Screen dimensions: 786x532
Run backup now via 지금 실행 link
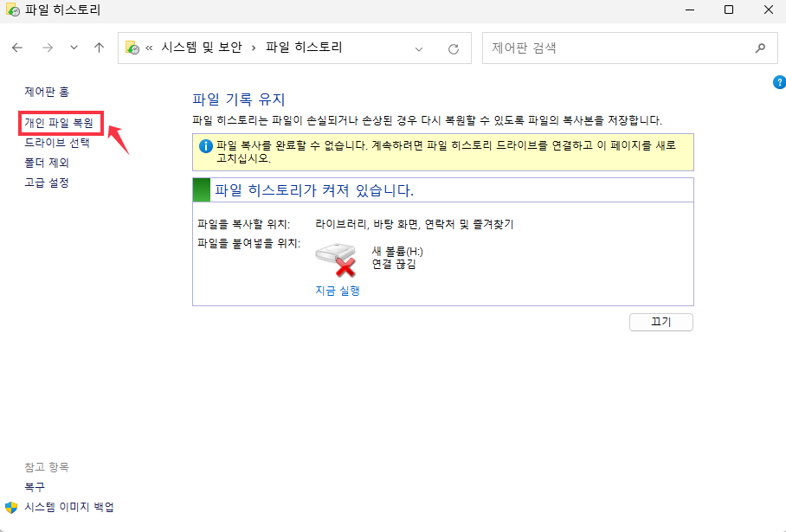[336, 291]
